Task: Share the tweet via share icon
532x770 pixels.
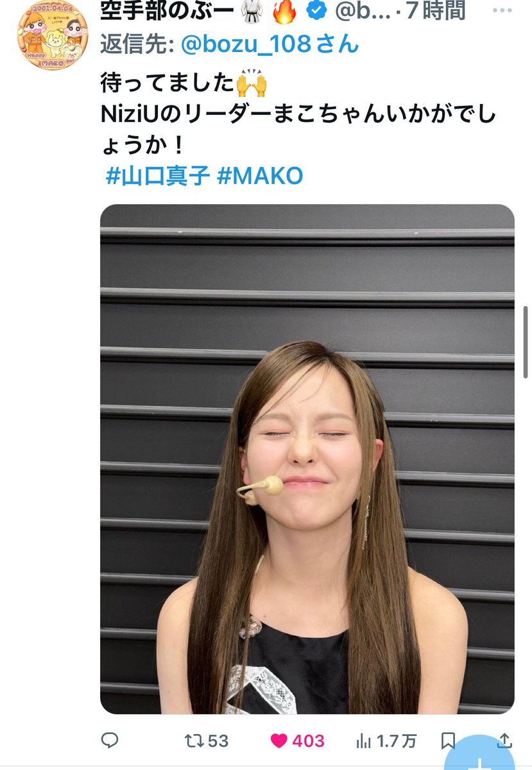Action: pyautogui.click(x=505, y=740)
